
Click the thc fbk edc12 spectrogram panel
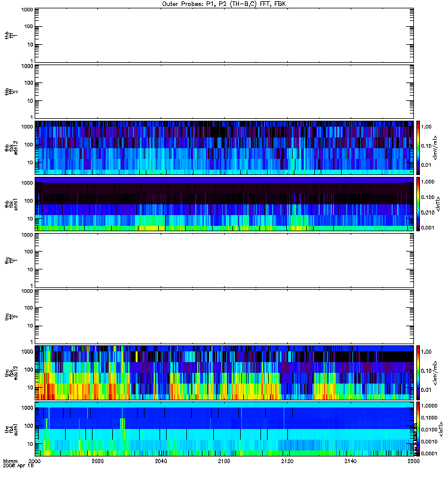tap(225, 373)
